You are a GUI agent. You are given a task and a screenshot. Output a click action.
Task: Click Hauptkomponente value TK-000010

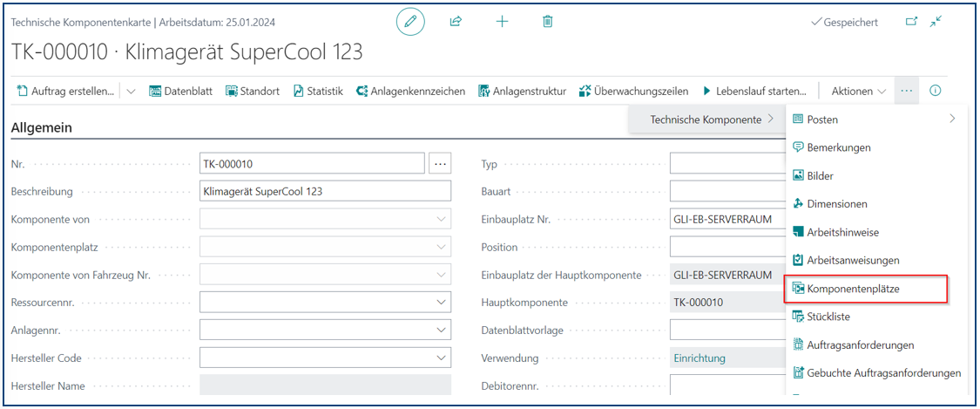pos(727,303)
